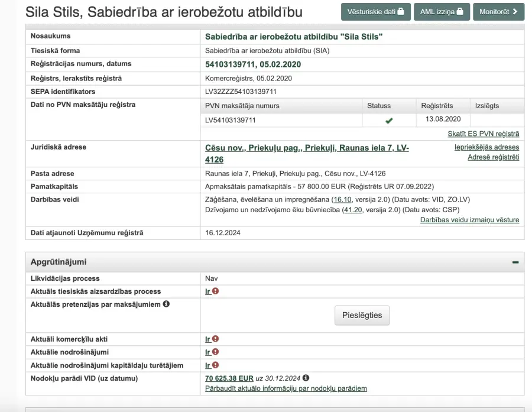Image resolution: width=532 pixels, height=412 pixels.
Task: Click warning icon in komercķīlu akti row
Action: point(215,338)
